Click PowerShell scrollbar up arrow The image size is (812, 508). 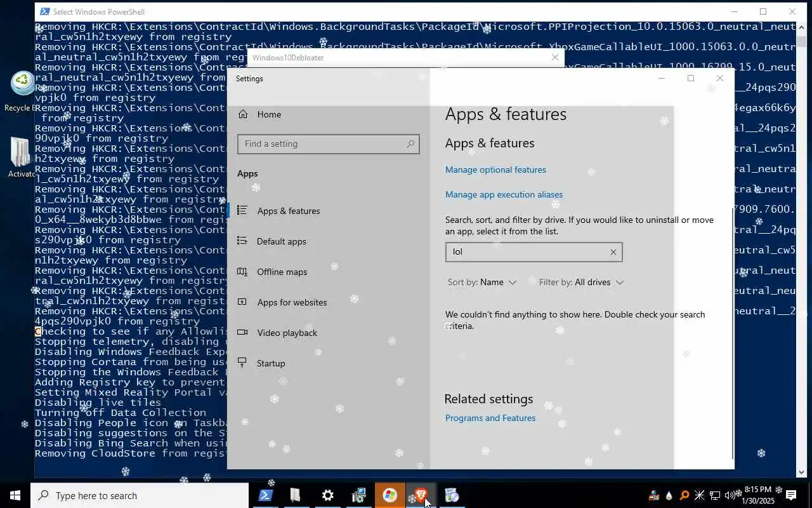click(x=801, y=27)
